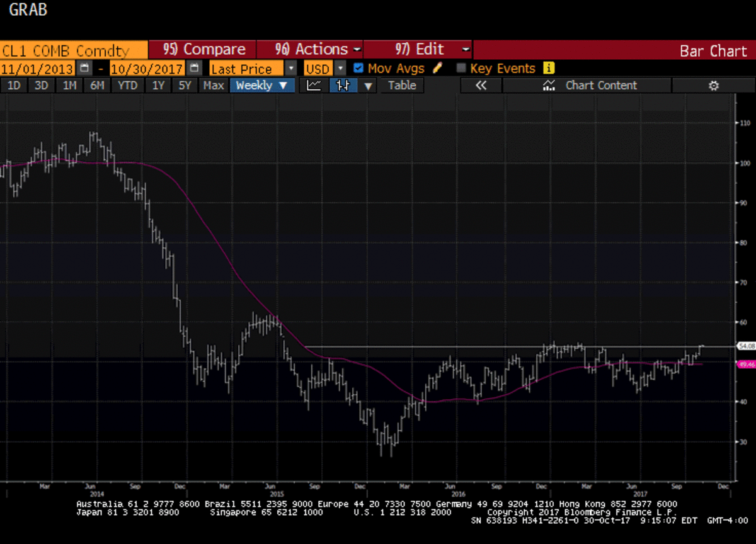Uncheck the Mov Avgs checkbox
Viewport: 756px width, 544px height.
pos(358,68)
